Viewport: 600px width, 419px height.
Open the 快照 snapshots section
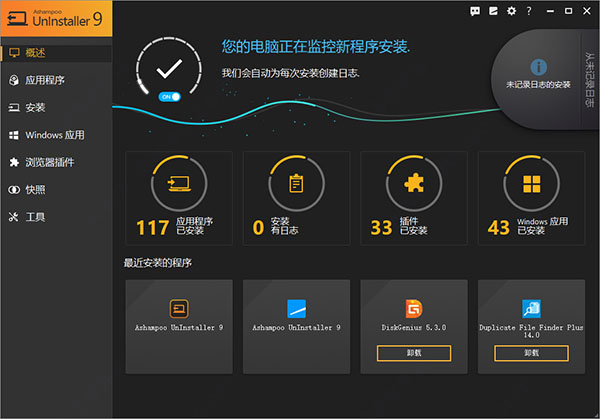click(x=57, y=189)
